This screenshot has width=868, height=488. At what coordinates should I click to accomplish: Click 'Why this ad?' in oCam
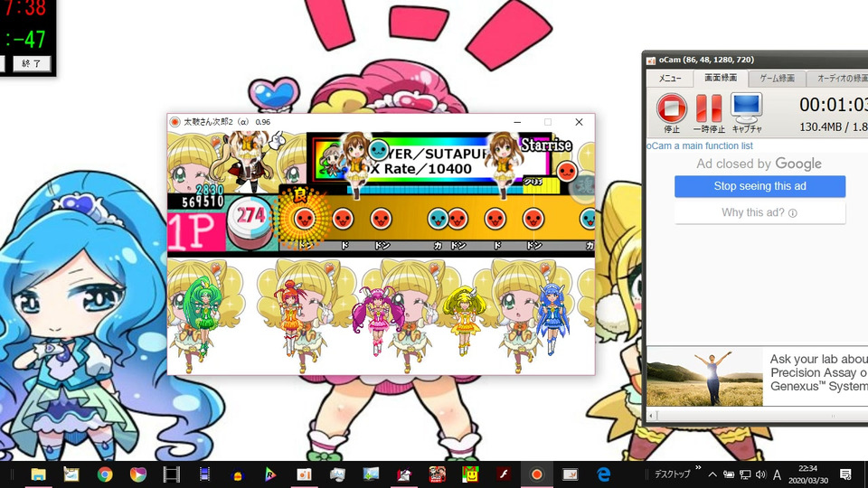(x=759, y=212)
